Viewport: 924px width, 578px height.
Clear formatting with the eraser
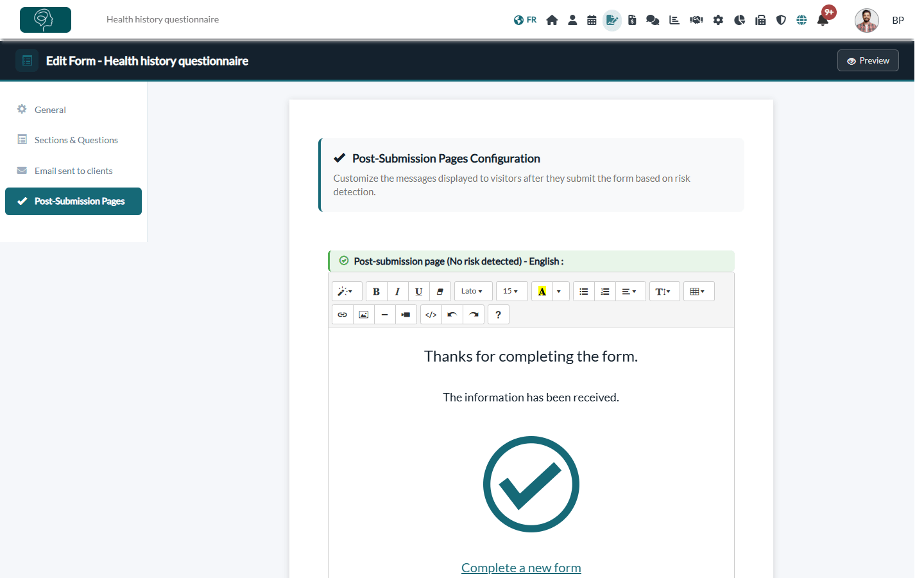click(x=440, y=292)
